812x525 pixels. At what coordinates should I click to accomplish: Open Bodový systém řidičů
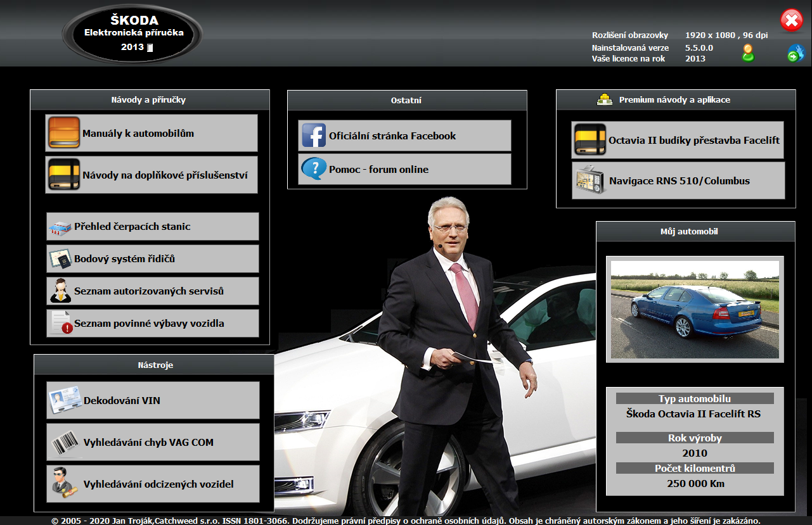pos(153,259)
